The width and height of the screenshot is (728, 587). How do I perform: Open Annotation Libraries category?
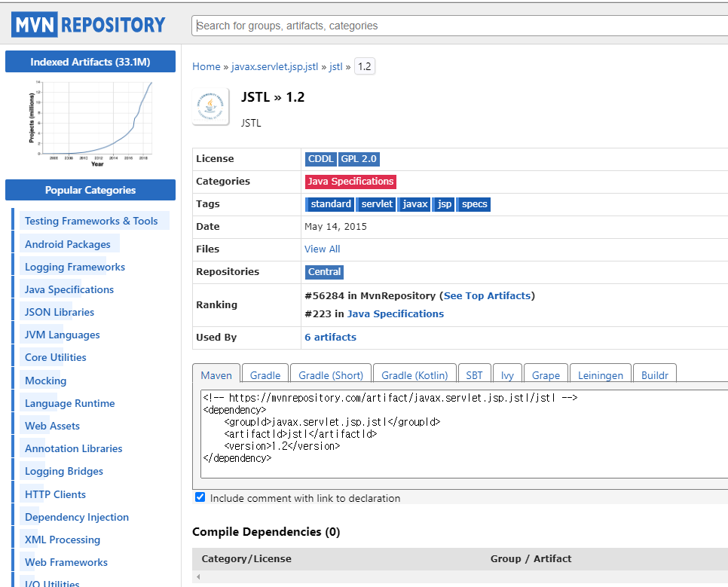74,448
